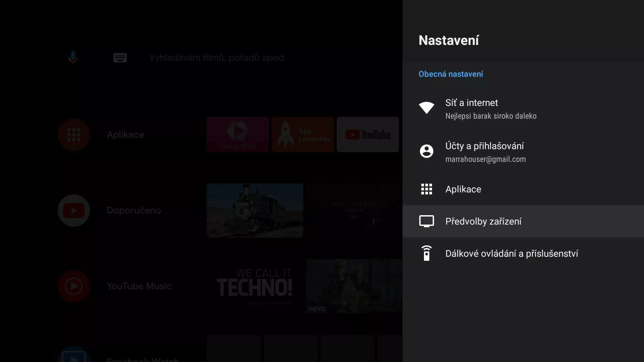Open Síť a internet settings
This screenshot has width=644, height=362.
pos(491,109)
